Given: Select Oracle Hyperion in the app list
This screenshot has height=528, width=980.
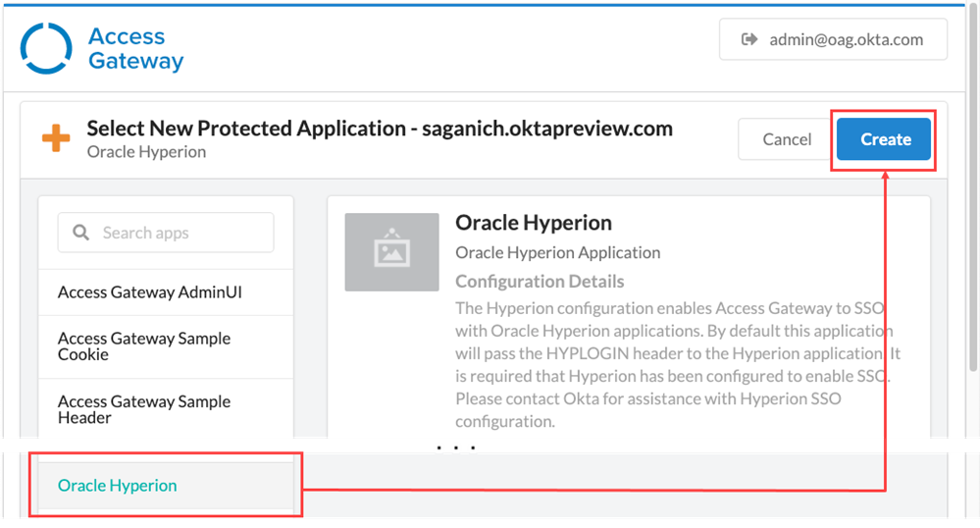Looking at the screenshot, I should [x=118, y=486].
